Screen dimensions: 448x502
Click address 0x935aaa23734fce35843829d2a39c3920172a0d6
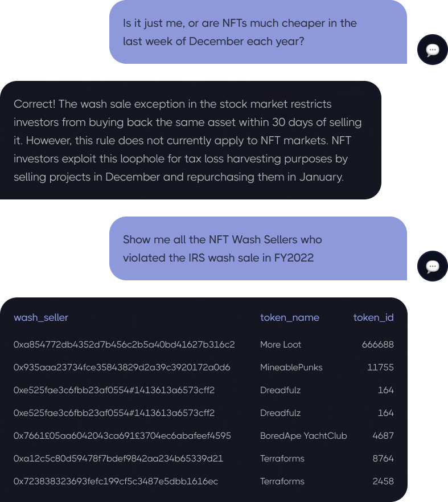122,367
